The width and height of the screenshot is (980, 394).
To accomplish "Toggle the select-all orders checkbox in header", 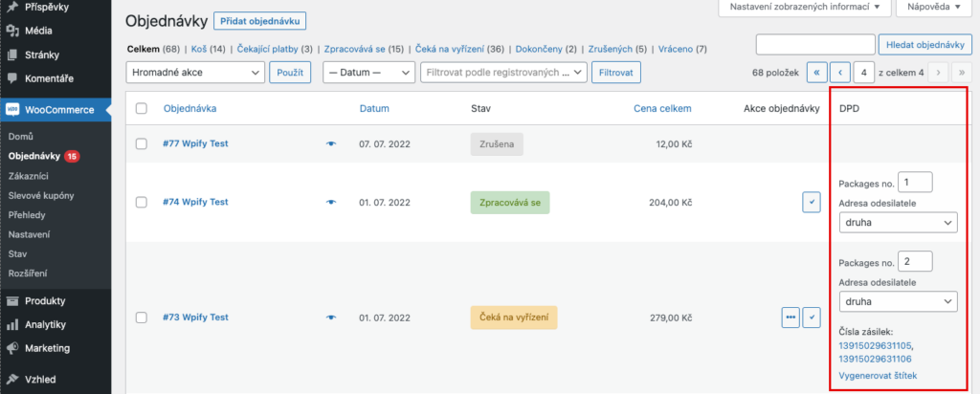I will tap(142, 108).
